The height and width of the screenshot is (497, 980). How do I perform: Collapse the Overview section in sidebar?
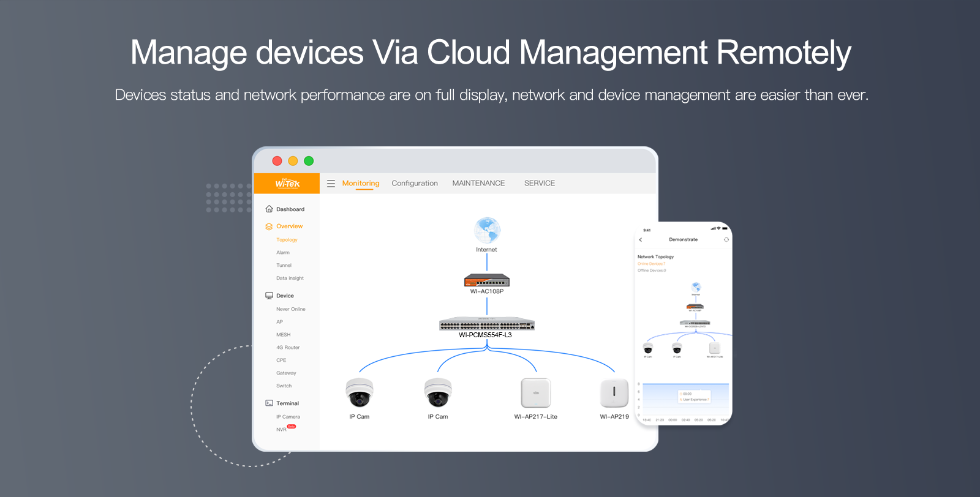[289, 226]
